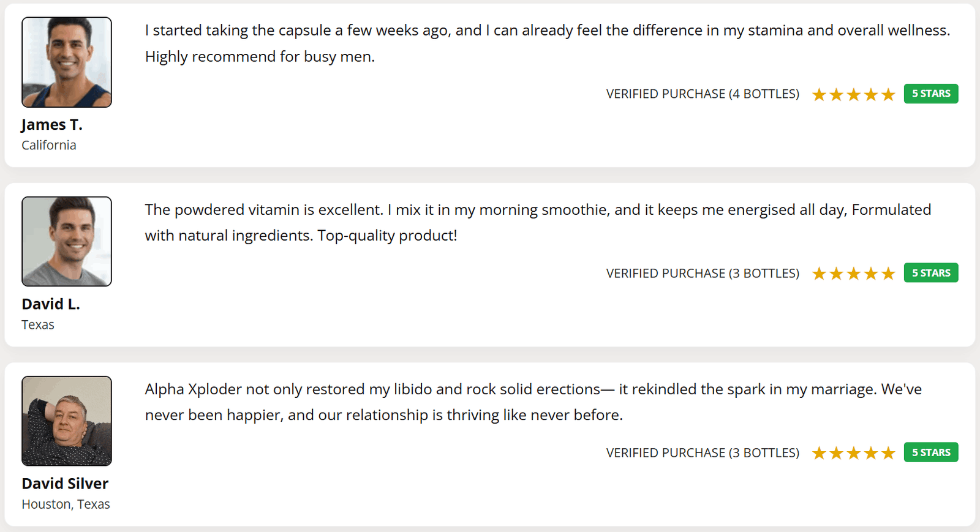Viewport: 980px width, 532px height.
Task: Click David L.'s profile photo
Action: (x=67, y=241)
